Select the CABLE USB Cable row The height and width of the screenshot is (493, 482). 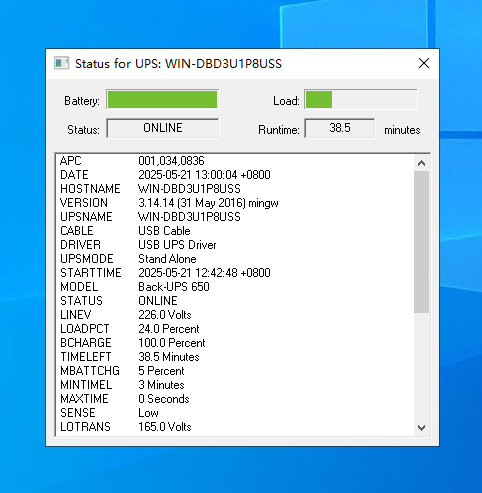coord(235,231)
